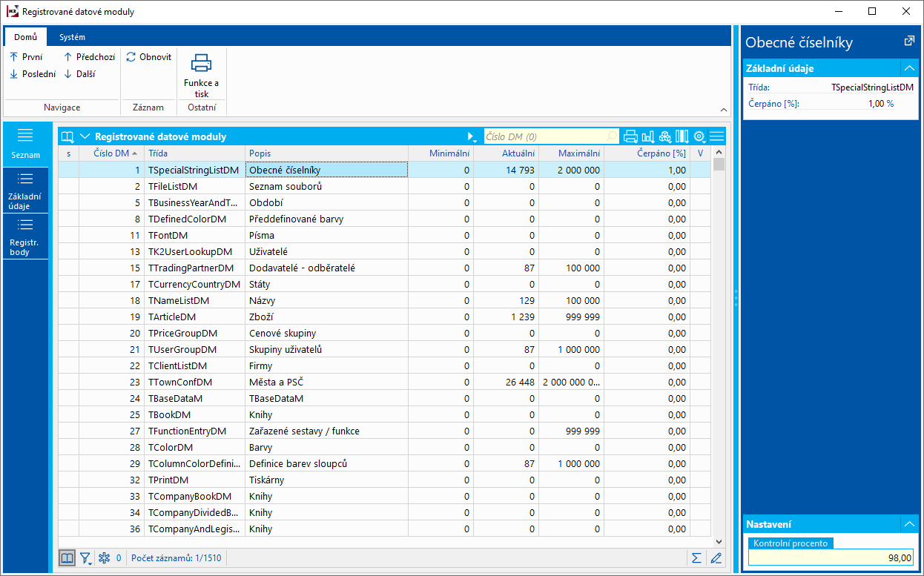Open the print icon in list toolbar

pyautogui.click(x=631, y=136)
